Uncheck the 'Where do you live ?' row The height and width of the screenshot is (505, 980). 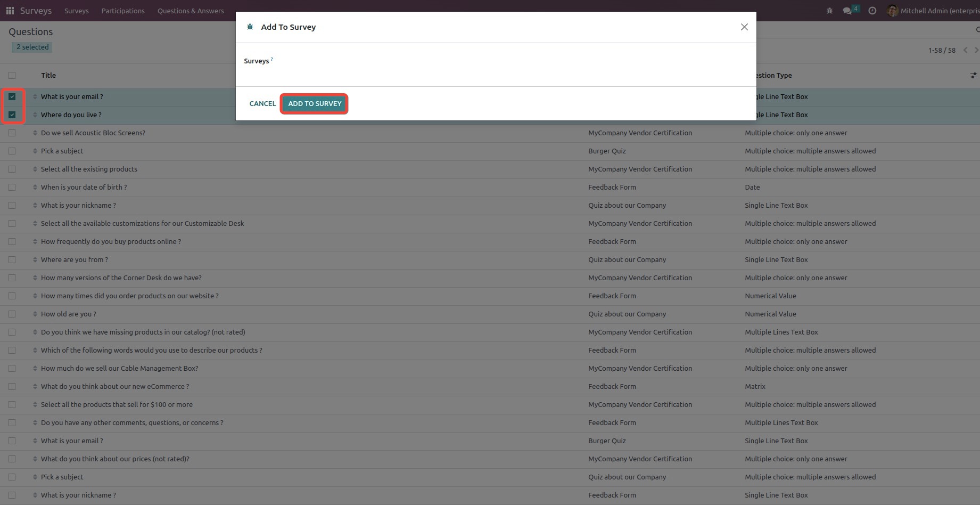click(12, 115)
